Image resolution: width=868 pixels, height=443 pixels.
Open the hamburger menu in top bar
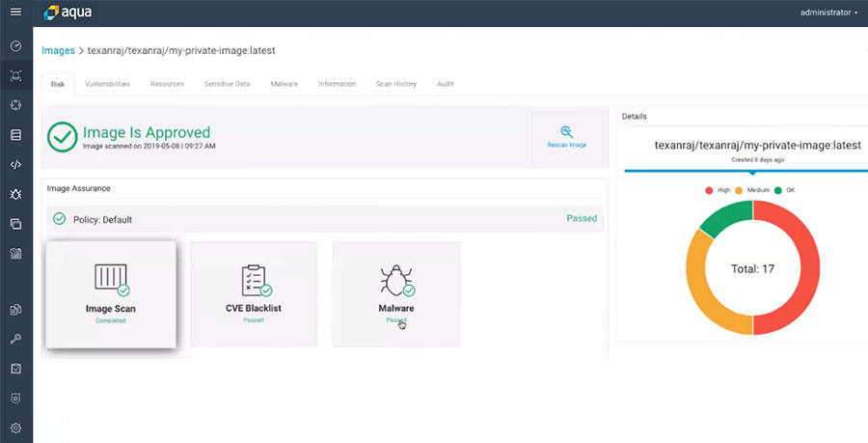15,13
